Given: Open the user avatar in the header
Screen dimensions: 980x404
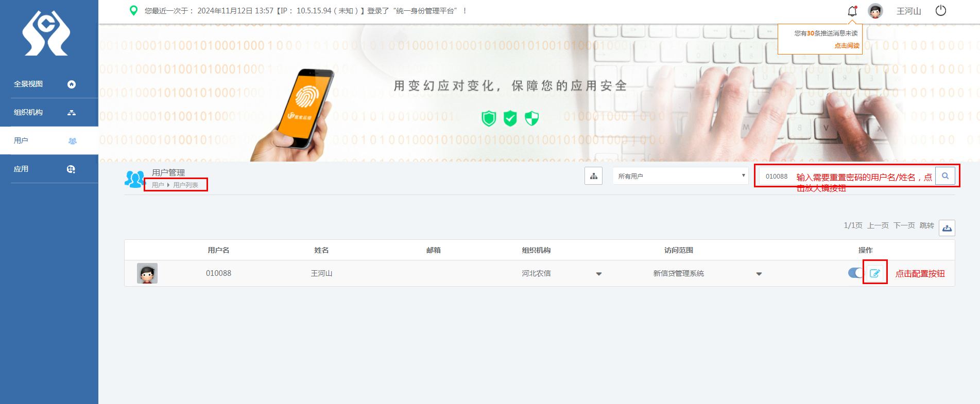Looking at the screenshot, I should point(875,11).
